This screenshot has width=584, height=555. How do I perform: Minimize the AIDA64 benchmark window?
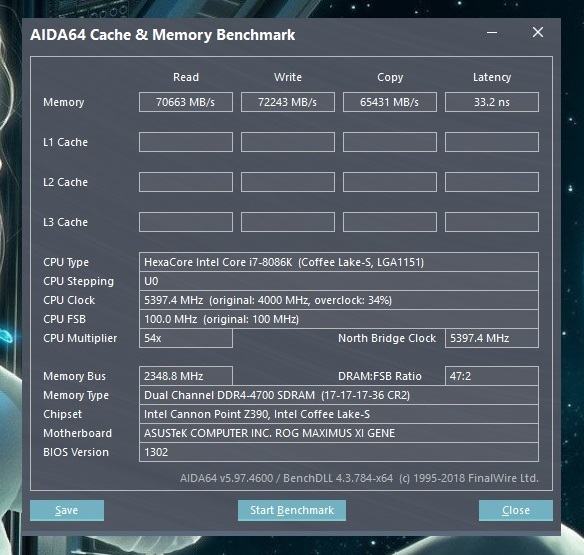coord(492,33)
